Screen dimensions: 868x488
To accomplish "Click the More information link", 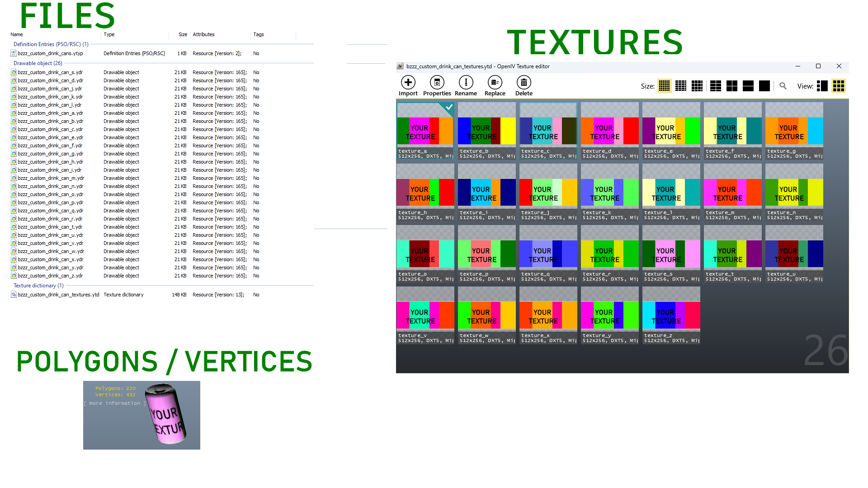I will [115, 403].
